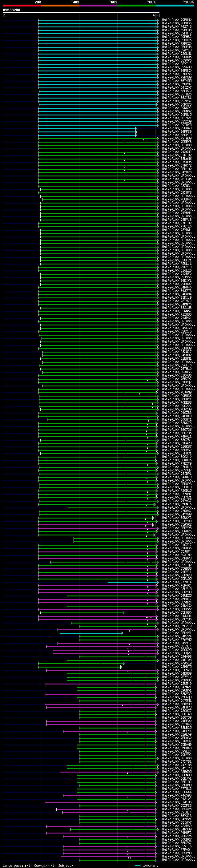Image resolution: width=197 pixels, height=868 pixels.
Task: Select hit UniRef100_C4IZ07
Action: [177, 88]
